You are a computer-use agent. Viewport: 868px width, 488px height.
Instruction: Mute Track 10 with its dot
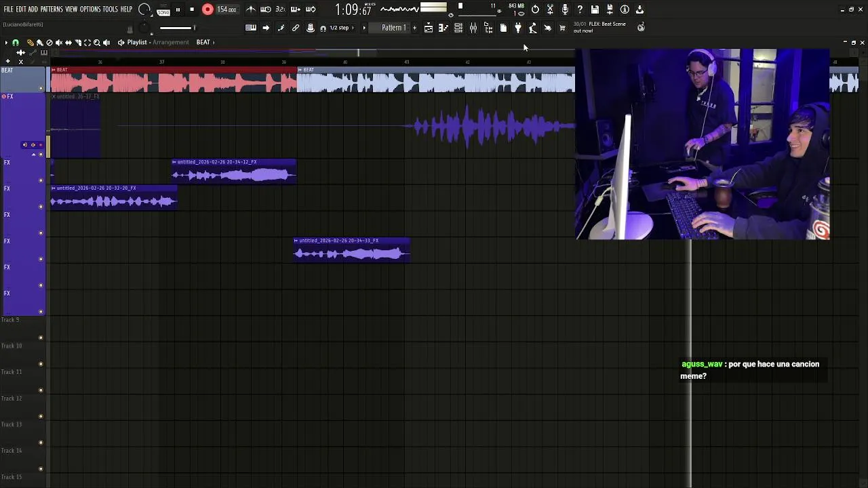coord(41,364)
